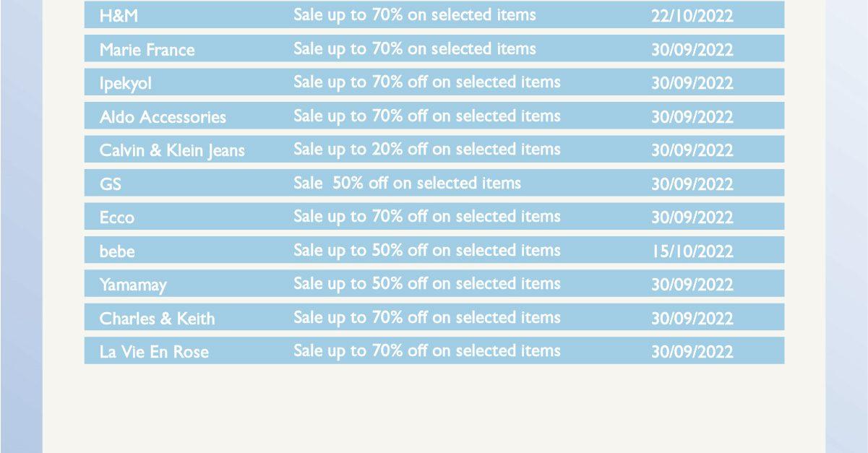
Task: Open the Ecco store entry
Action: point(117,217)
